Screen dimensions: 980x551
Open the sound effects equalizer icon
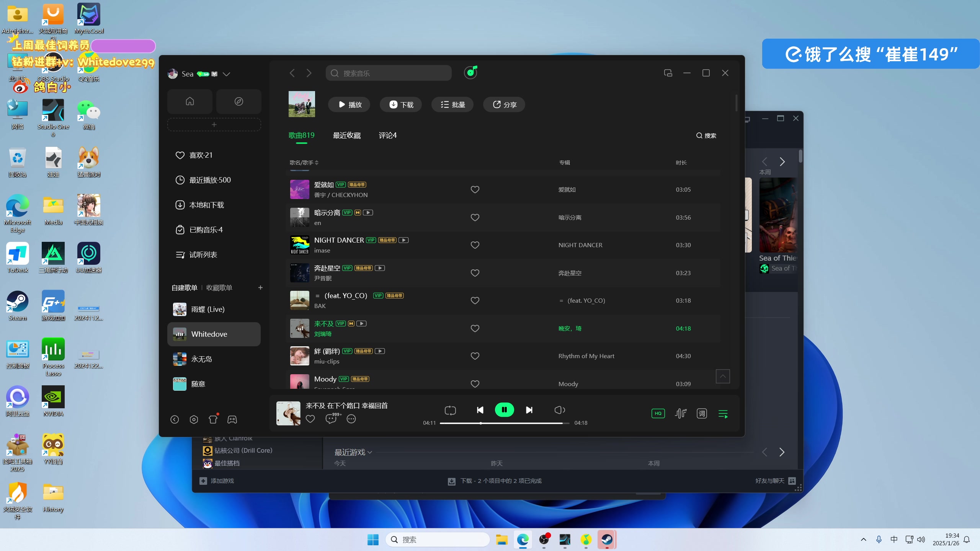tap(680, 414)
